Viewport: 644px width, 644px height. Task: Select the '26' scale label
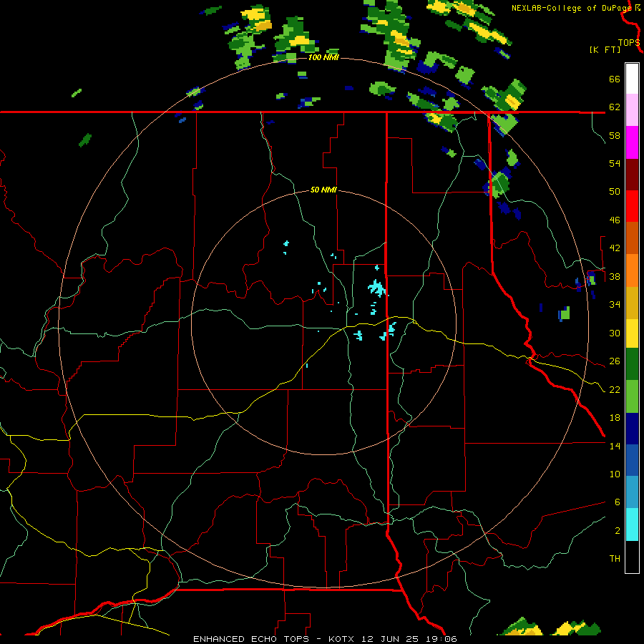click(x=615, y=361)
